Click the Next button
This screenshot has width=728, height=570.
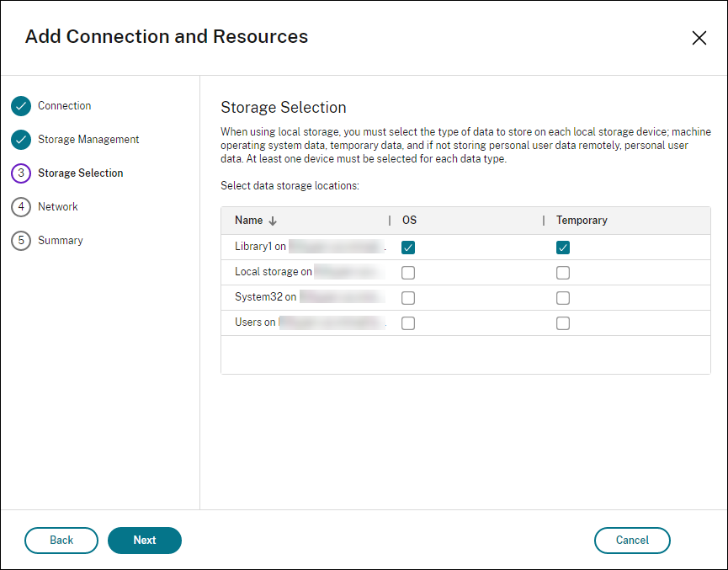pos(144,541)
